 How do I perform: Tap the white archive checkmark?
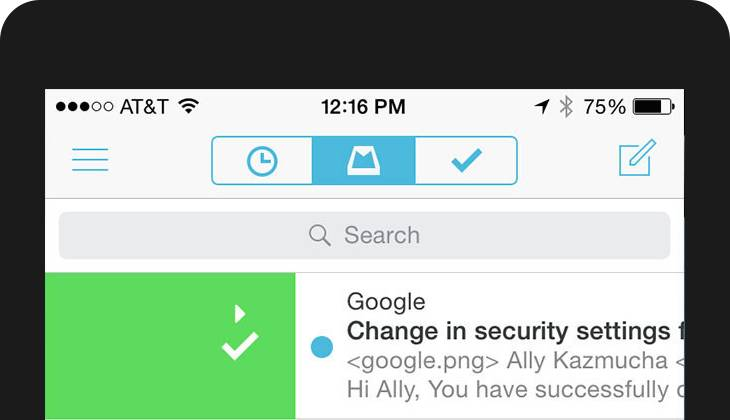coord(240,346)
